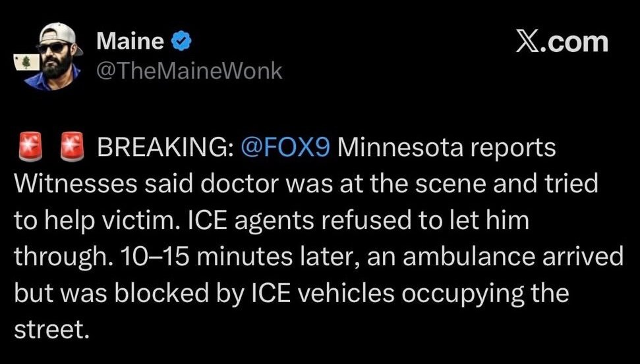Click the final word 'street.'
The image size is (640, 364).
pos(51,327)
